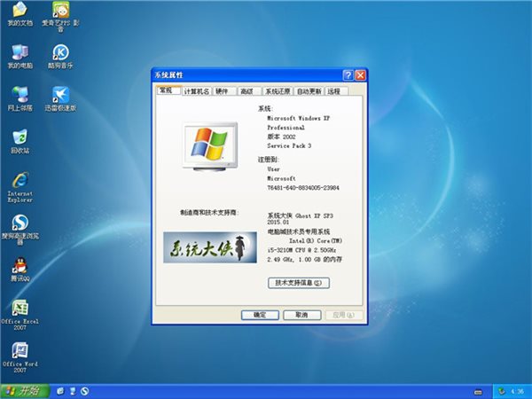Click the Support Information (技术支持信息) button

[299, 283]
